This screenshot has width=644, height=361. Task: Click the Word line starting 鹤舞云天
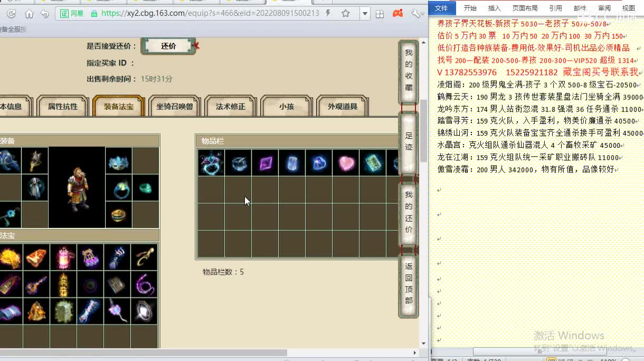click(x=540, y=97)
